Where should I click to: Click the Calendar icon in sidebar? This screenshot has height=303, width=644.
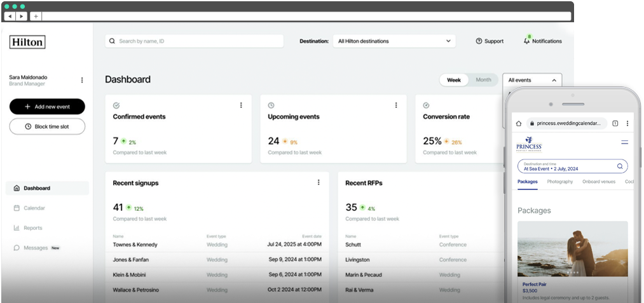coord(17,208)
